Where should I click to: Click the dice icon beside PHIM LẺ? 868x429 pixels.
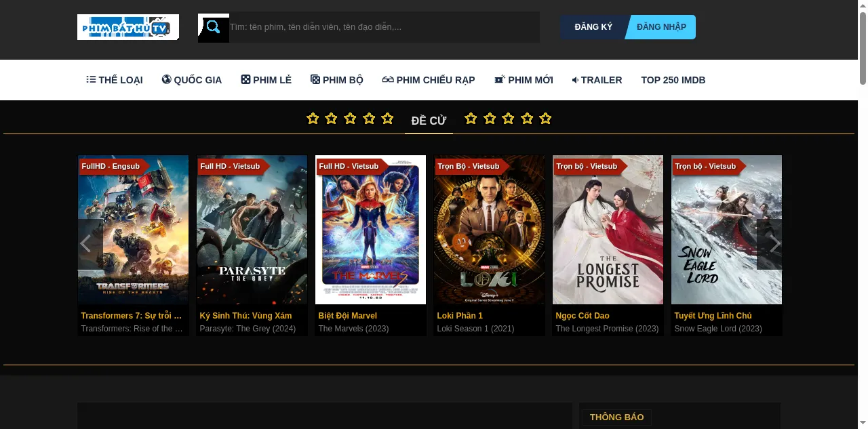pos(245,79)
